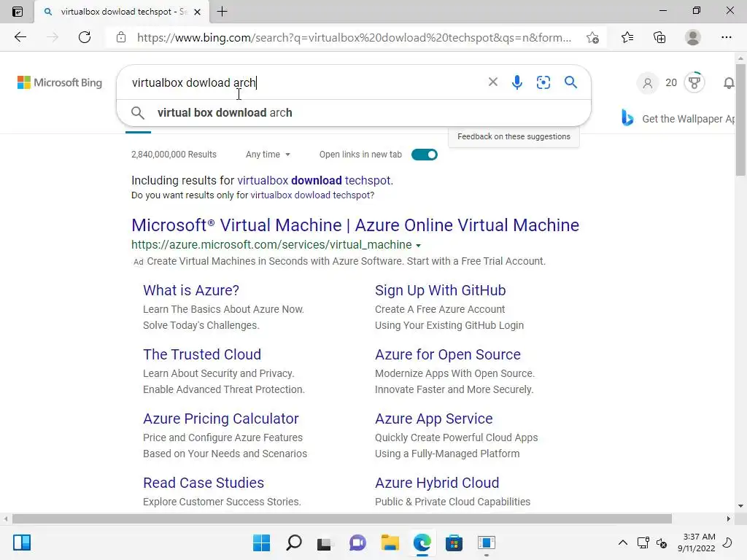
Task: Open the Edge profile avatar
Action: coord(692,37)
